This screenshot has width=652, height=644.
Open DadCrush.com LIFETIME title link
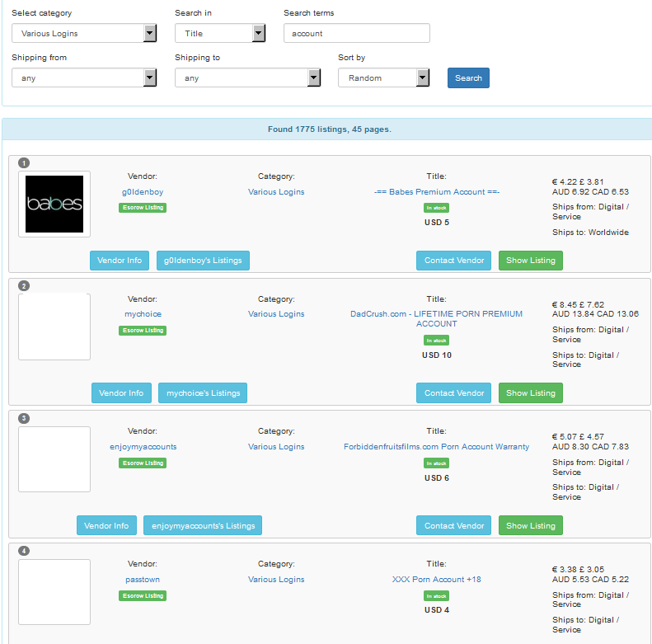click(x=437, y=318)
